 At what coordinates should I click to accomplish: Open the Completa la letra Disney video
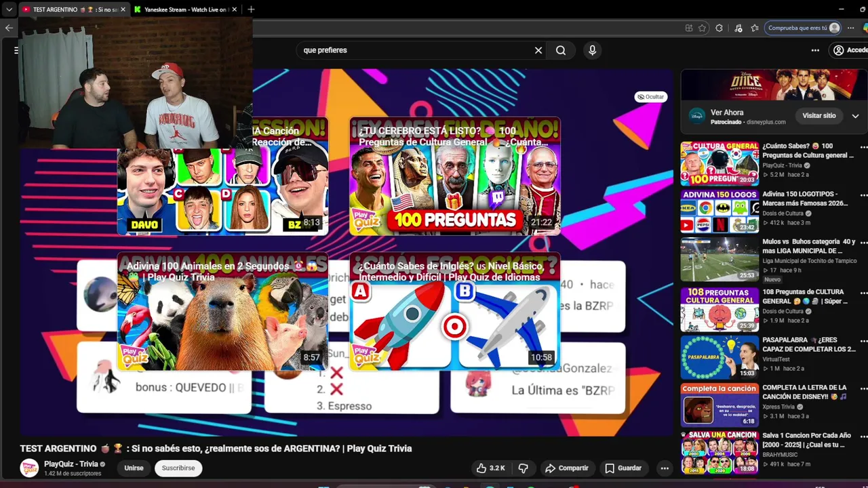pos(719,405)
